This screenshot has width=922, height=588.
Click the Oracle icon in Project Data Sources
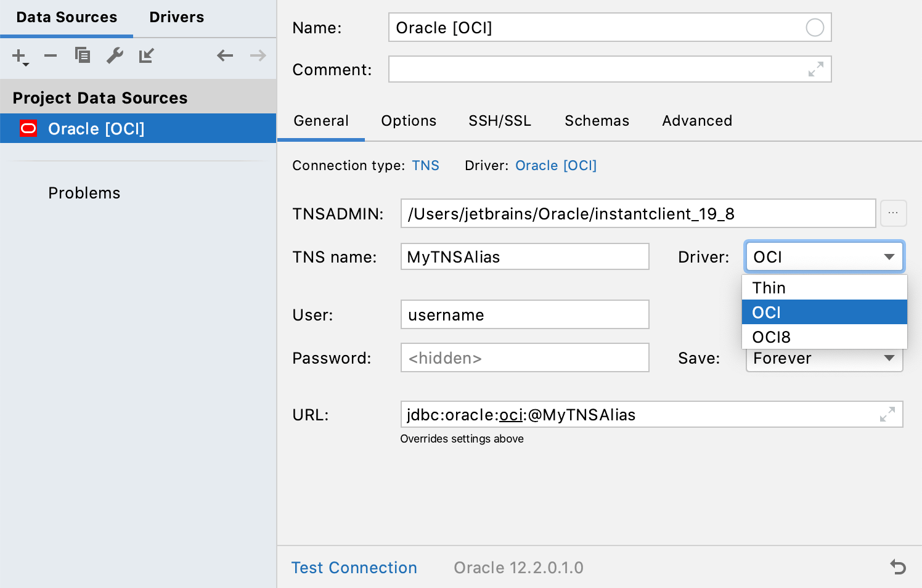pyautogui.click(x=27, y=128)
